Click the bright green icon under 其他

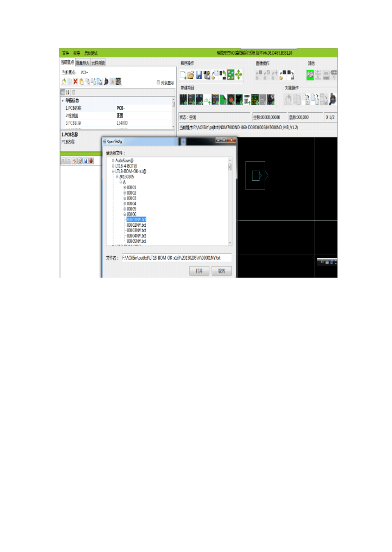pyautogui.click(x=310, y=75)
